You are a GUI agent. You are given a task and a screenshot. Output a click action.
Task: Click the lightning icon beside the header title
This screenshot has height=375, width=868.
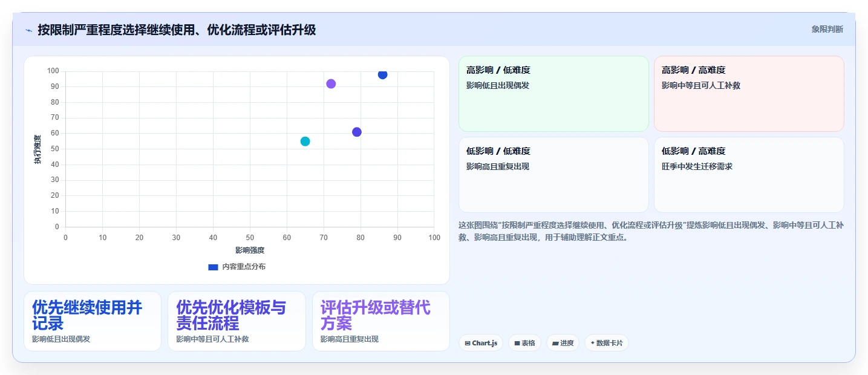click(x=28, y=30)
